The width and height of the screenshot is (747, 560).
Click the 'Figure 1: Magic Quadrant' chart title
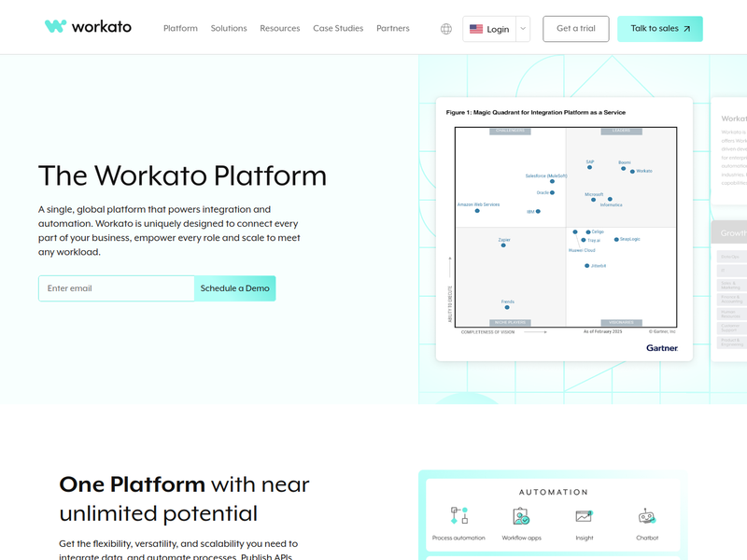click(536, 112)
